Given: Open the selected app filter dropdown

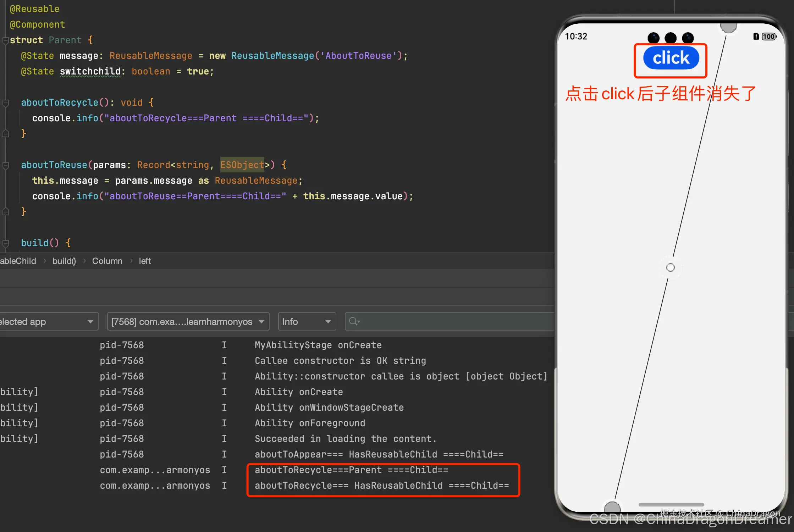Looking at the screenshot, I should [48, 322].
